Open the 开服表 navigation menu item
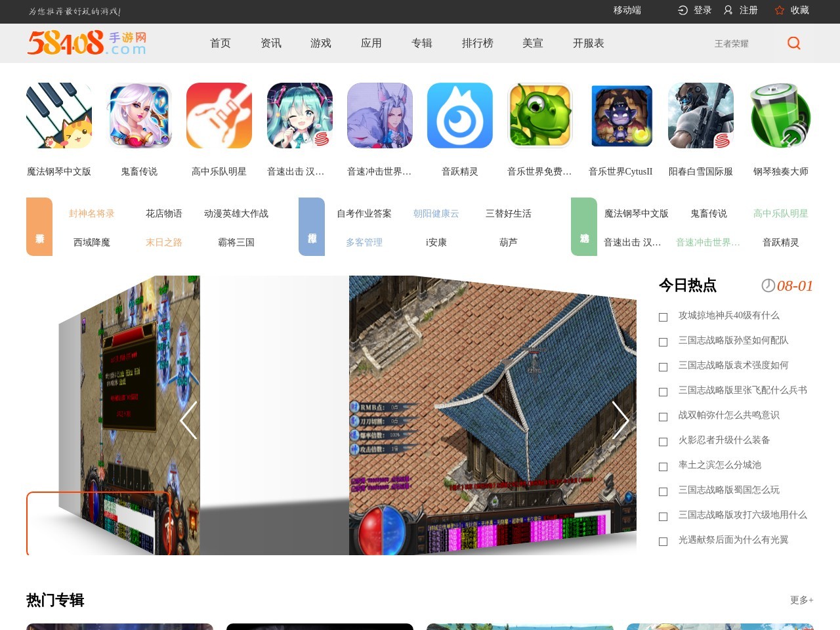The width and height of the screenshot is (840, 630). click(x=589, y=43)
